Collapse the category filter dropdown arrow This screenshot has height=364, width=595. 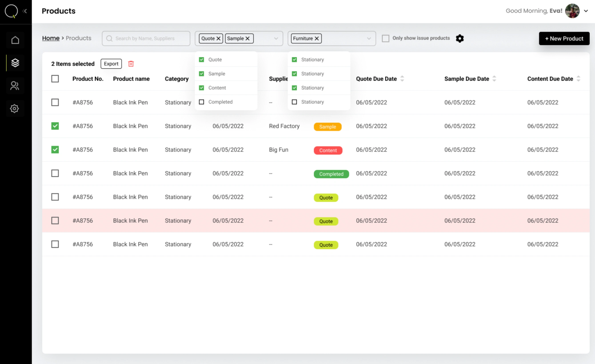pyautogui.click(x=369, y=38)
